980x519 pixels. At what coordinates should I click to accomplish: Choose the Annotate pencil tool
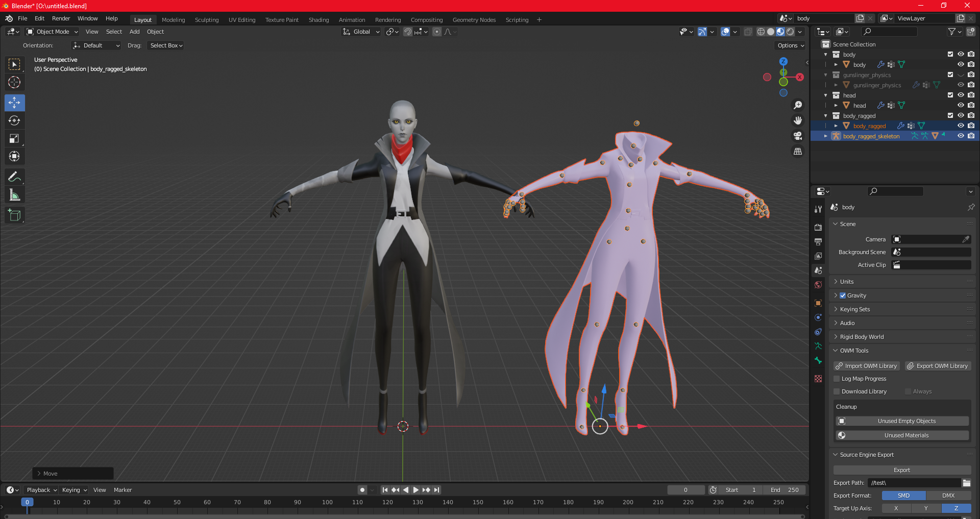point(14,177)
